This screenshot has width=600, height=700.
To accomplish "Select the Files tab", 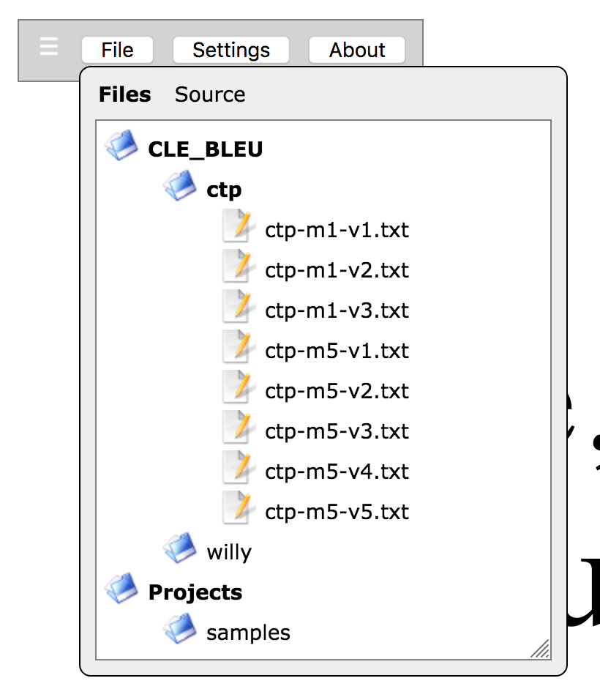I will [125, 94].
